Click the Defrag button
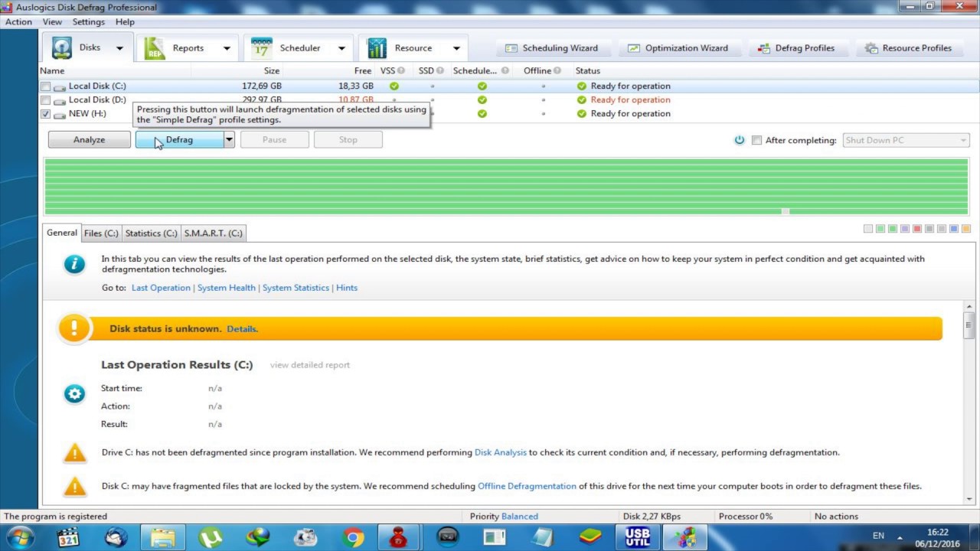Screen dimensions: 980x551 coord(179,139)
